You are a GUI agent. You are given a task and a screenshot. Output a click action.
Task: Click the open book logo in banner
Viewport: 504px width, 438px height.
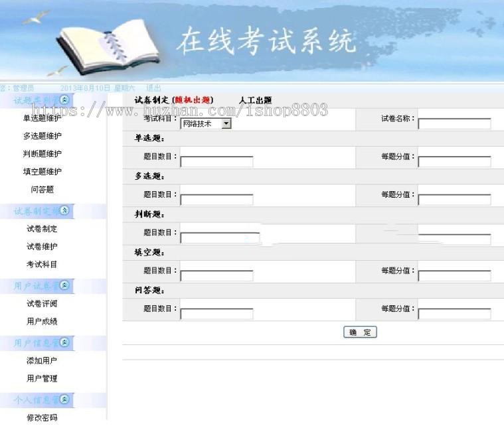108,46
